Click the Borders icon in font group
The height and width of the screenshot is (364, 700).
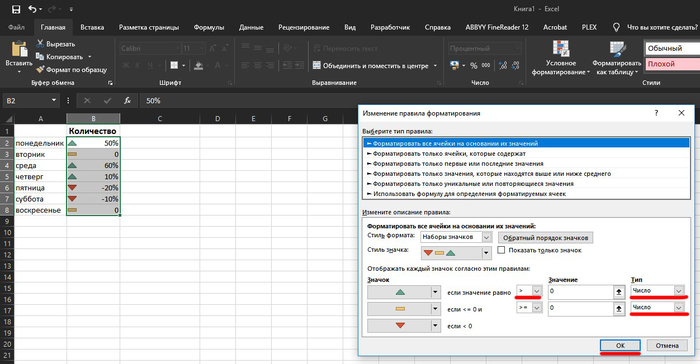(174, 66)
